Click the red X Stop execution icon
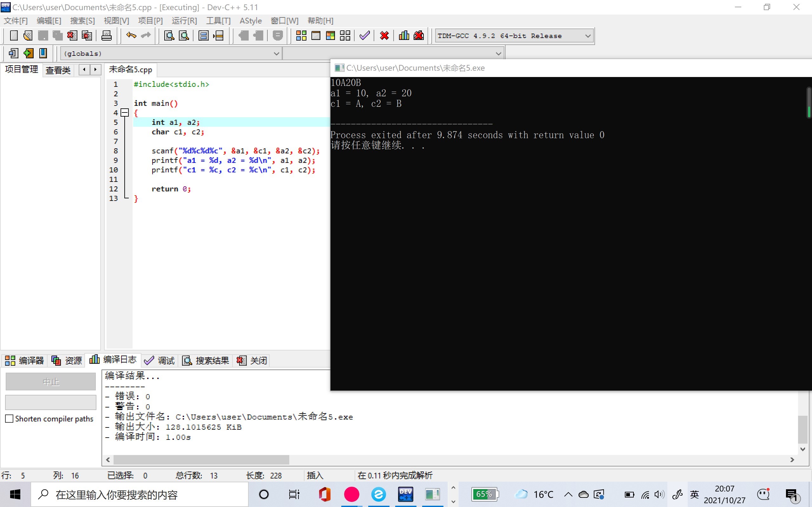This screenshot has width=812, height=507. 384,35
